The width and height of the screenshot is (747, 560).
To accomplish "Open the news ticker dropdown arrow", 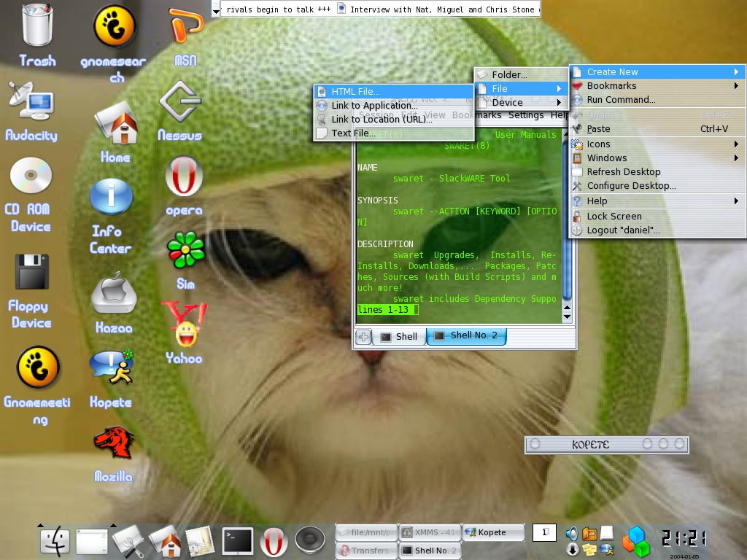I will (216, 10).
